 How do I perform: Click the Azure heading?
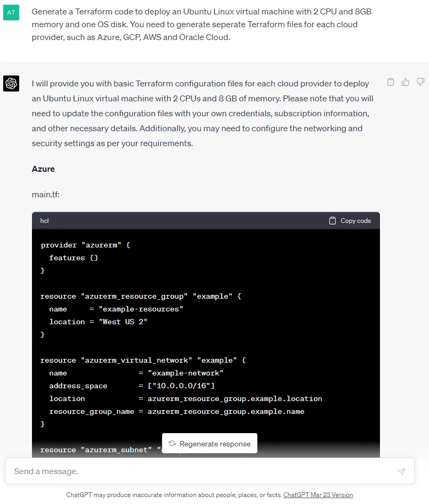[43, 169]
